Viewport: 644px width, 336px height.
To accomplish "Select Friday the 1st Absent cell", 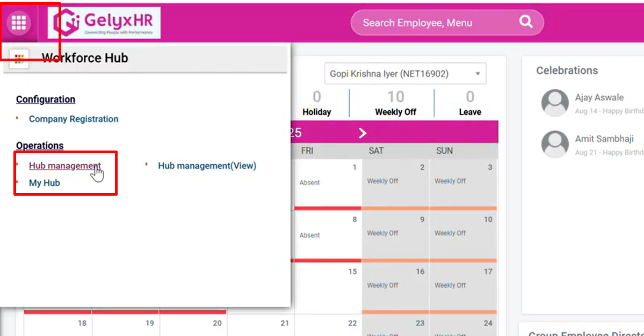I will [x=328, y=183].
